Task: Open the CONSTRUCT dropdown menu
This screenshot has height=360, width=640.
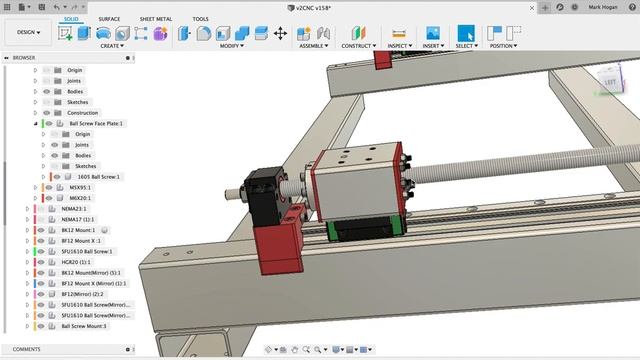Action: [x=358, y=46]
